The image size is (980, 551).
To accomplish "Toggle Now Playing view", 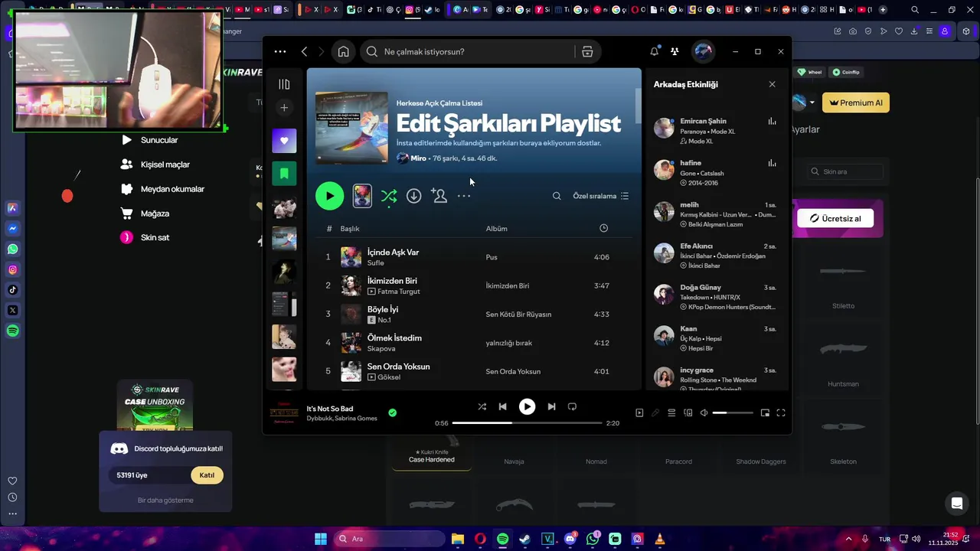I will pos(639,413).
